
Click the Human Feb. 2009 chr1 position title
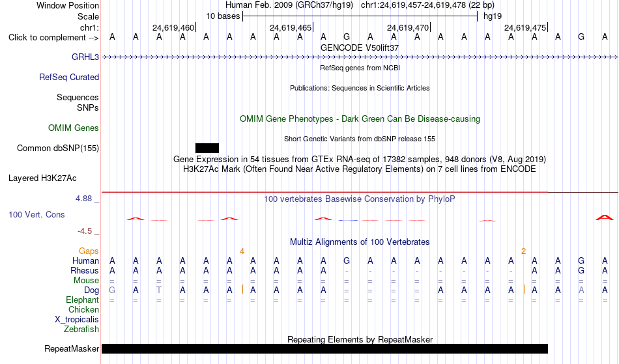tap(360, 5)
